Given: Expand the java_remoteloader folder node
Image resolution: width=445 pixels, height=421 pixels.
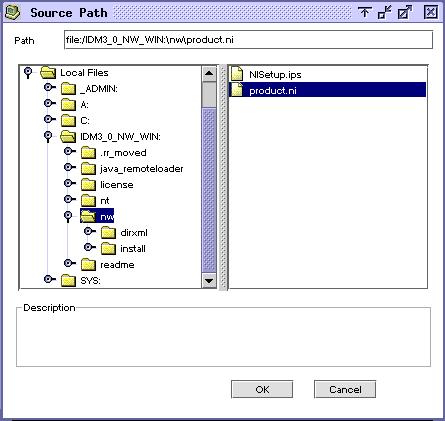Looking at the screenshot, I should [x=70, y=167].
